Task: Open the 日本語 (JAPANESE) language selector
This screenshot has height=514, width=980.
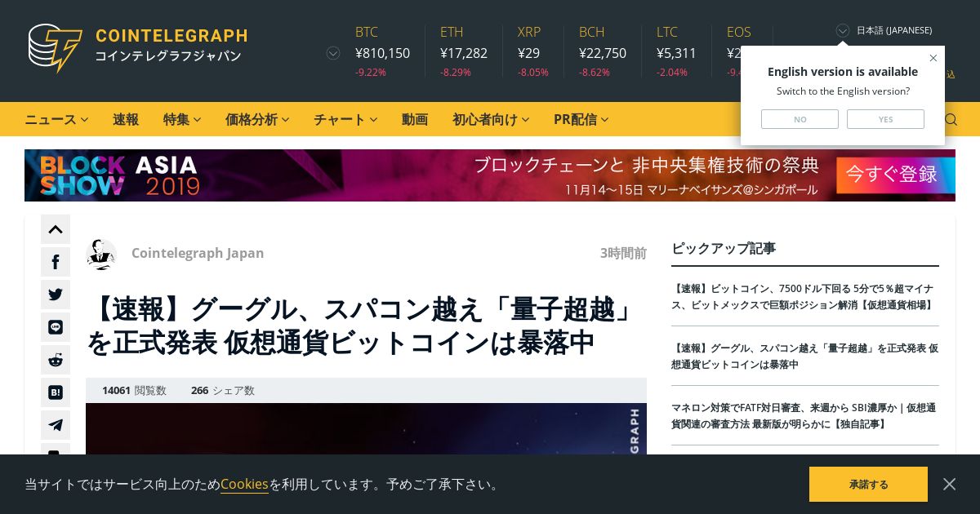Action: click(x=884, y=30)
